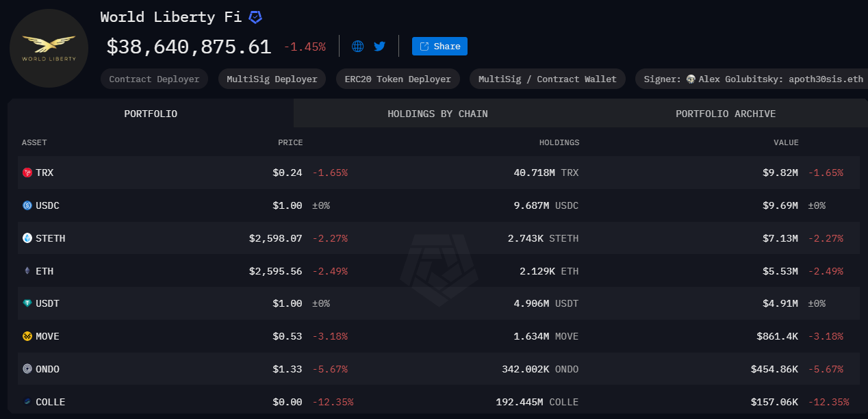
Task: Click the ERC20 Token Deployer tag
Action: click(x=398, y=79)
